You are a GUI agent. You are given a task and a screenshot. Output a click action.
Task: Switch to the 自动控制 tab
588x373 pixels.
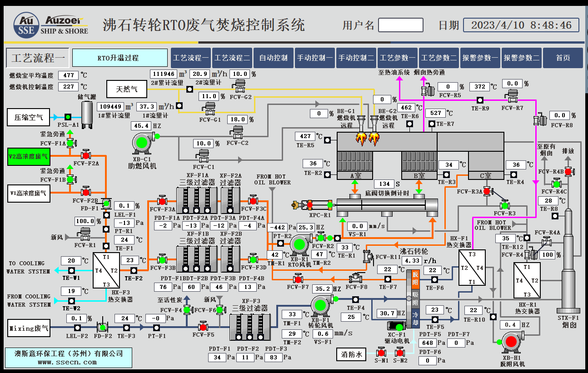pyautogui.click(x=273, y=57)
